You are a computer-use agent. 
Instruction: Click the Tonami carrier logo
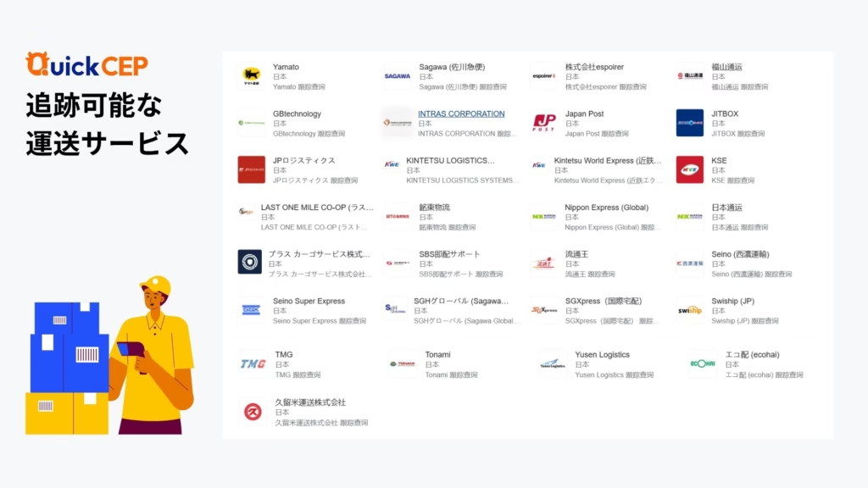pos(403,364)
